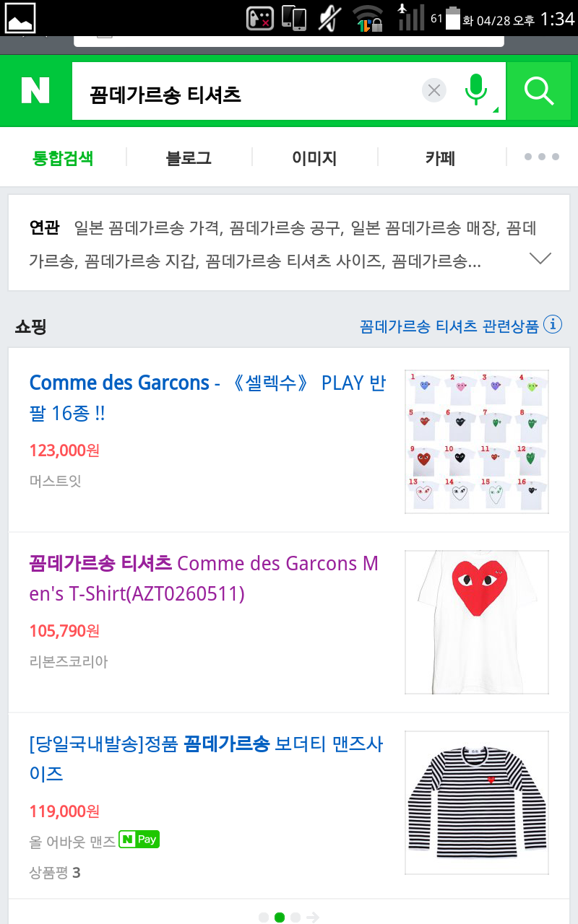Open the Men's T-Shirt AZT0260511 listing
The height and width of the screenshot is (924, 578).
coord(204,578)
